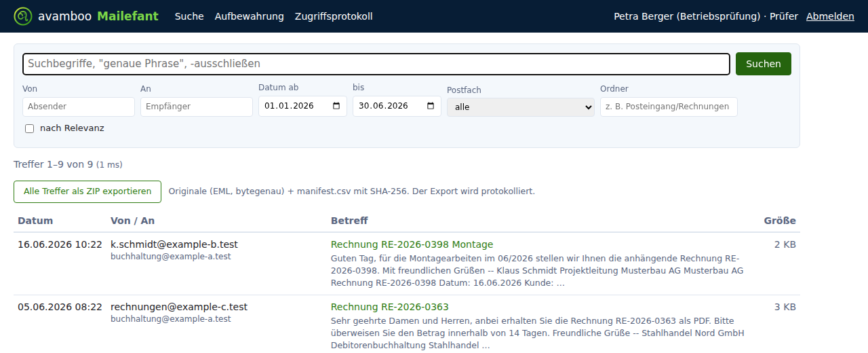Viewport: 868px width, 353px height.
Task: Open calendar picker in Datum ab field
Action: coord(337,106)
